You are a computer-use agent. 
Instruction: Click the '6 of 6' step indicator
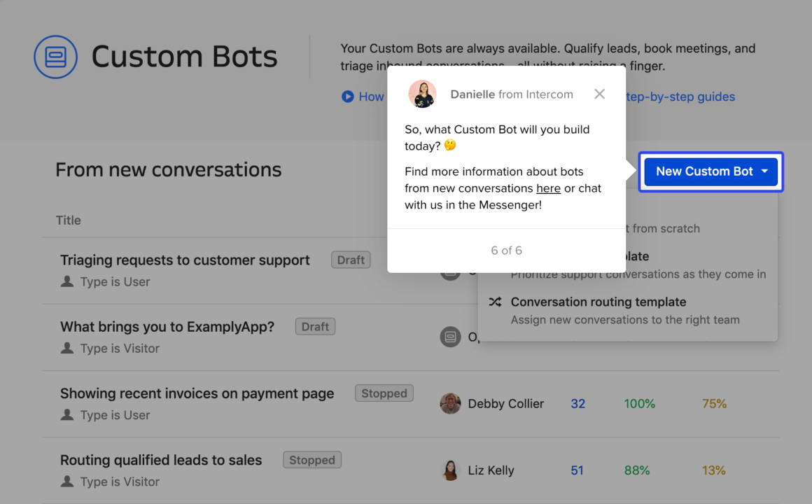click(x=507, y=251)
